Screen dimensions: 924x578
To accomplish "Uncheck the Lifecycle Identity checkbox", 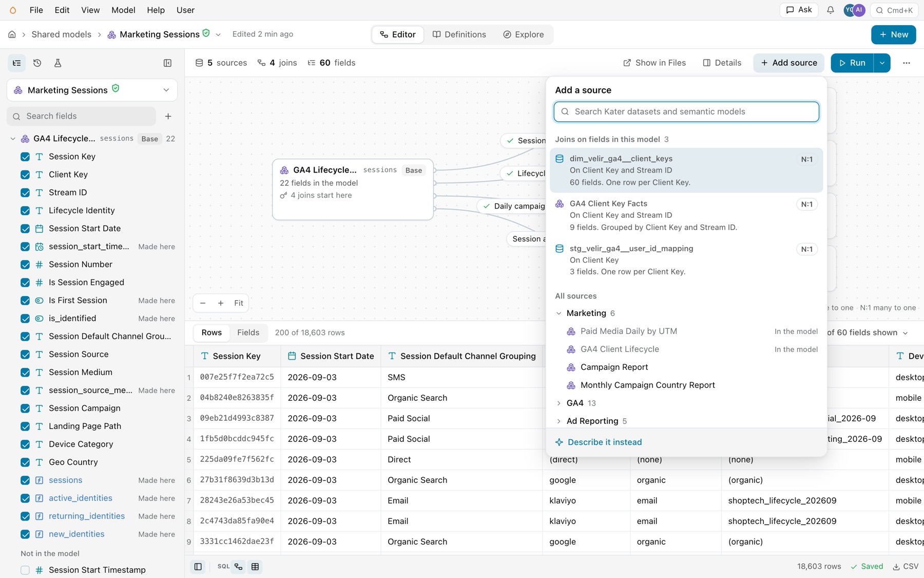I will point(25,211).
